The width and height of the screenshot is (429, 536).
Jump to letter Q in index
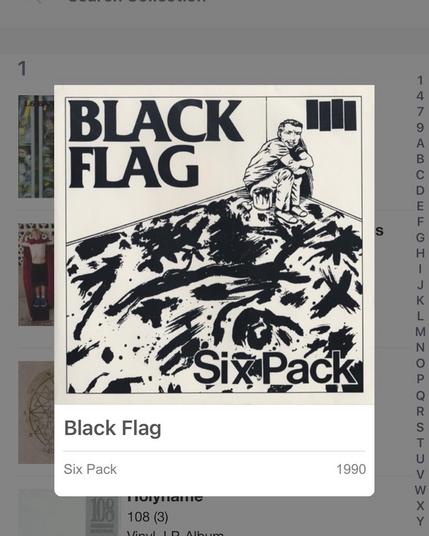[x=420, y=395]
